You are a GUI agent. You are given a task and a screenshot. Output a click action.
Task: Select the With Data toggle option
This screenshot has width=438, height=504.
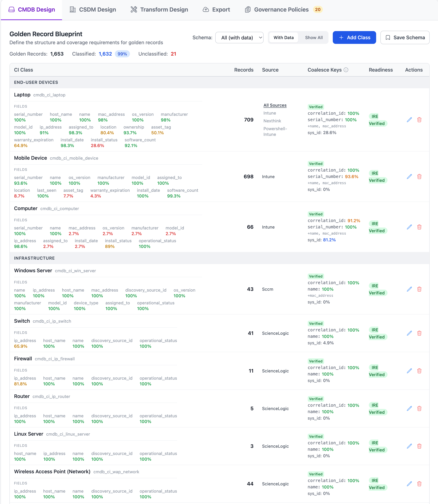284,38
